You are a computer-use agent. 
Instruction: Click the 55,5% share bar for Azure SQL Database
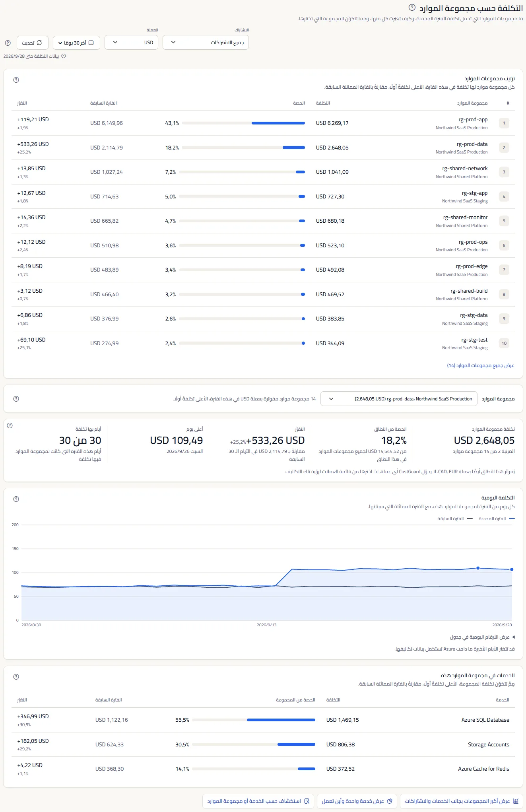click(x=254, y=720)
